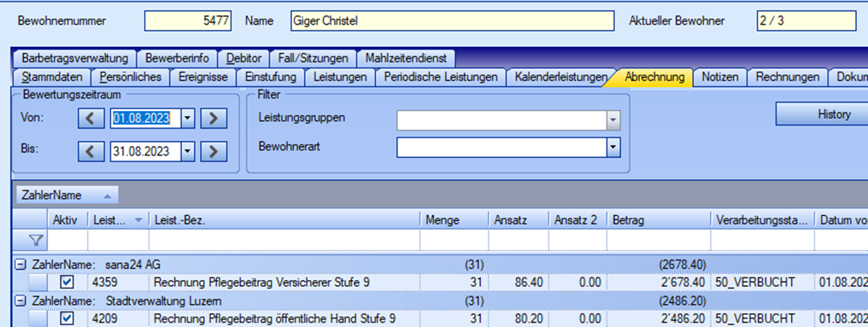Advance the Von date with right arrow
The width and height of the screenshot is (868, 327).
(214, 118)
